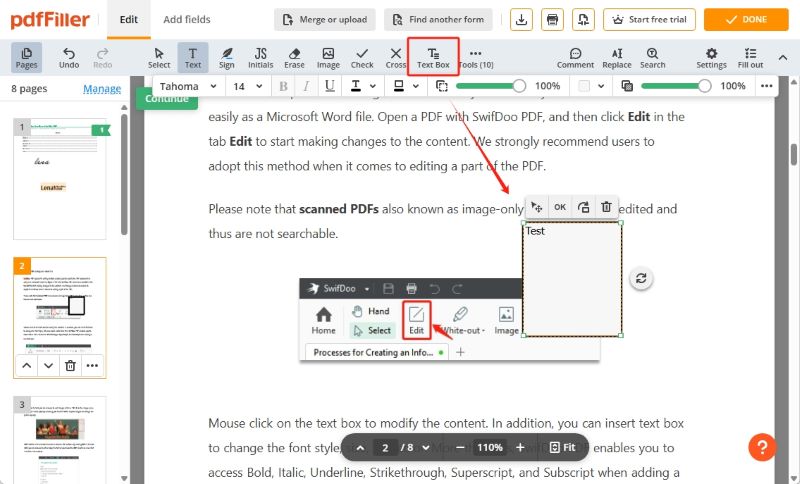The width and height of the screenshot is (800, 484).
Task: Zoom in with plus button
Action: [520, 448]
